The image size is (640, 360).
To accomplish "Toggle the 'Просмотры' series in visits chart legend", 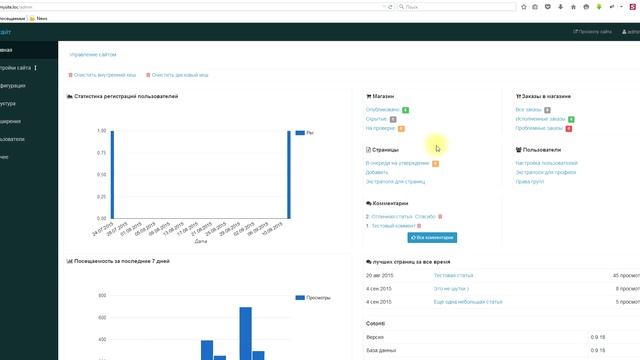I will pos(313,298).
